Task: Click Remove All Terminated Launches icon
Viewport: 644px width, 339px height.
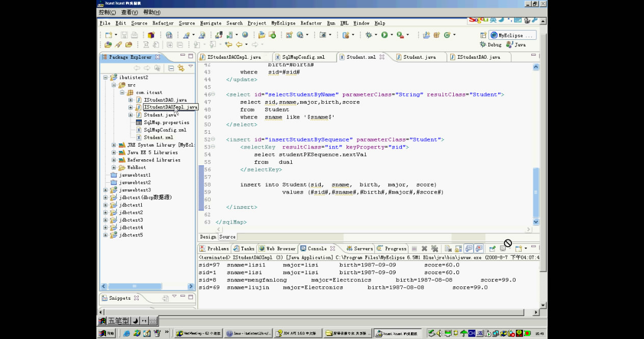Action: tap(434, 249)
